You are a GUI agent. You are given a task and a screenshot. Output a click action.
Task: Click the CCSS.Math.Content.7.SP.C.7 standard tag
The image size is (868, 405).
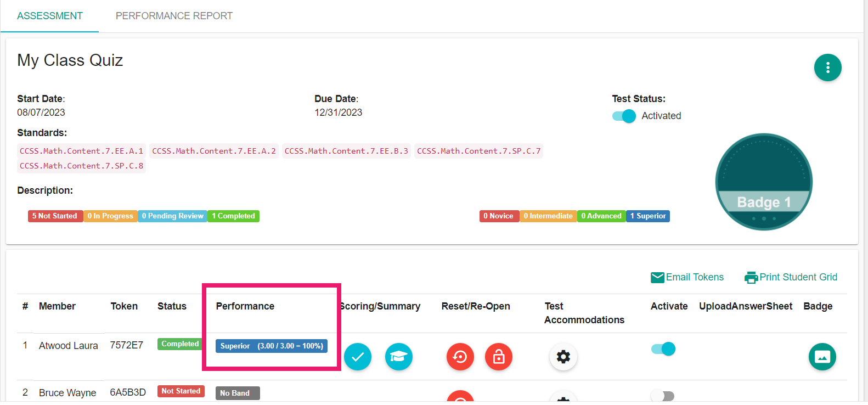pyautogui.click(x=478, y=151)
